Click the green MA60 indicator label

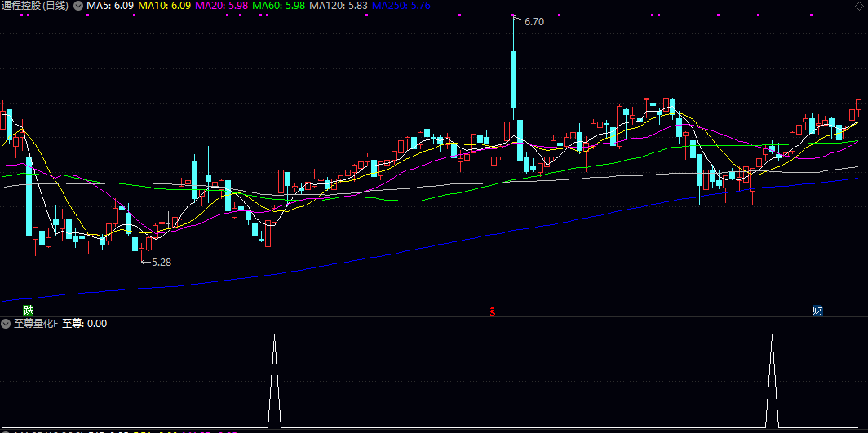coord(278,6)
